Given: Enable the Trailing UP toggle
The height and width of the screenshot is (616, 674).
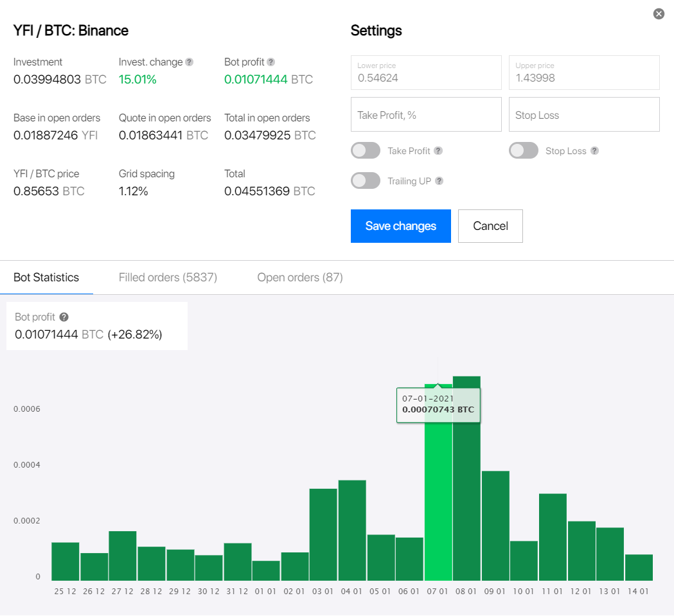Looking at the screenshot, I should [366, 180].
